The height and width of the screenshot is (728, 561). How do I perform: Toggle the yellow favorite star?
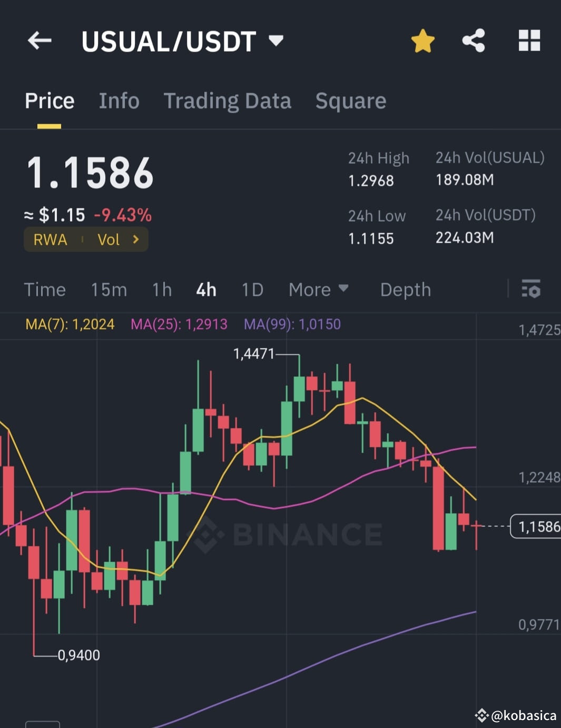(x=422, y=41)
